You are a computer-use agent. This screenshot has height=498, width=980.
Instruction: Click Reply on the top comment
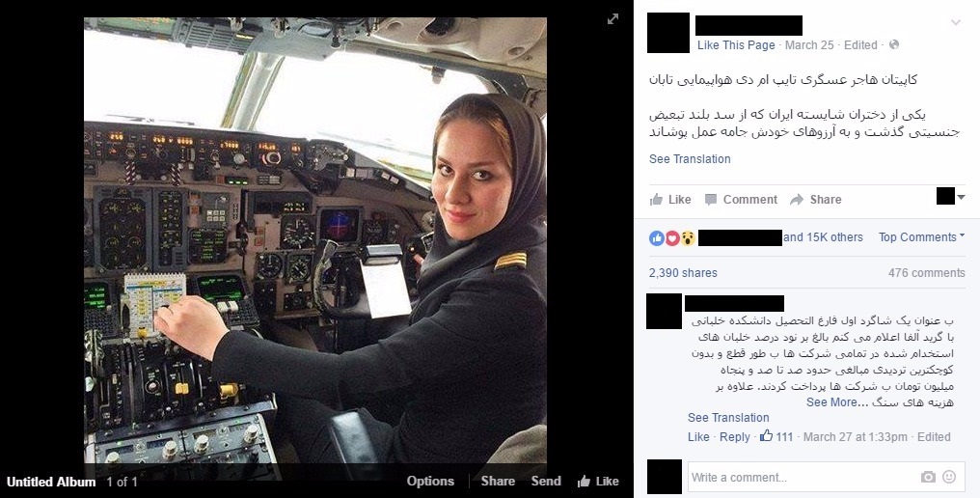click(734, 436)
